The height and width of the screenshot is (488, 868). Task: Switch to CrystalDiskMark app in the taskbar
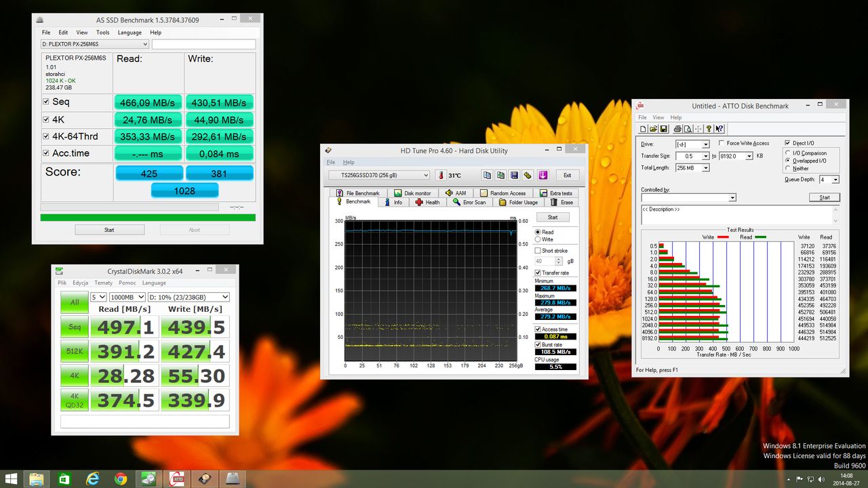[149, 479]
